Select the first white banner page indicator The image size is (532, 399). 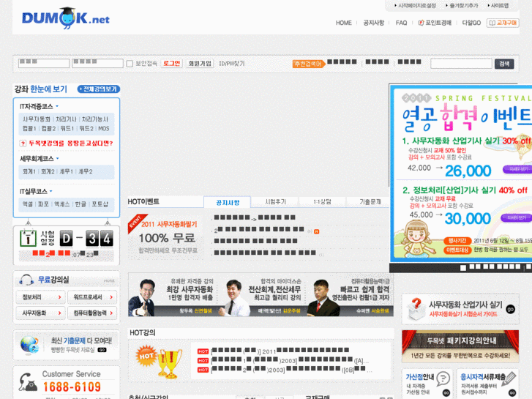[x=462, y=268]
